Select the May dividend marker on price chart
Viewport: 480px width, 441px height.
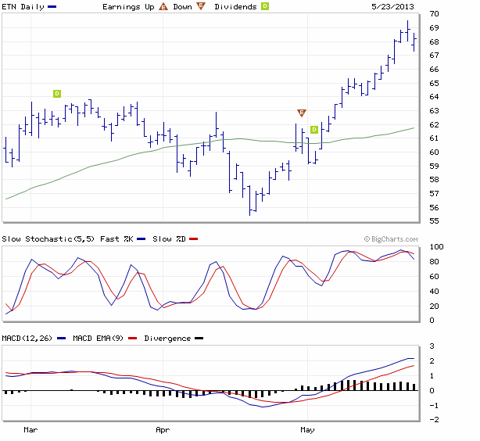[x=314, y=129]
